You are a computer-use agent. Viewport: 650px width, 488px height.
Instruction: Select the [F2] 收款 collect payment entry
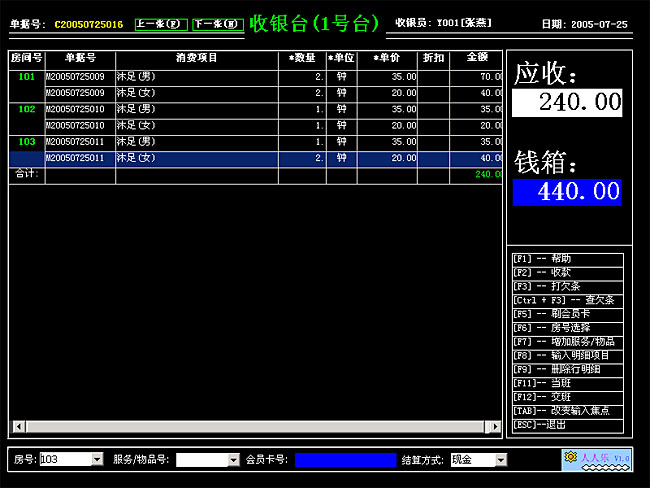click(567, 272)
